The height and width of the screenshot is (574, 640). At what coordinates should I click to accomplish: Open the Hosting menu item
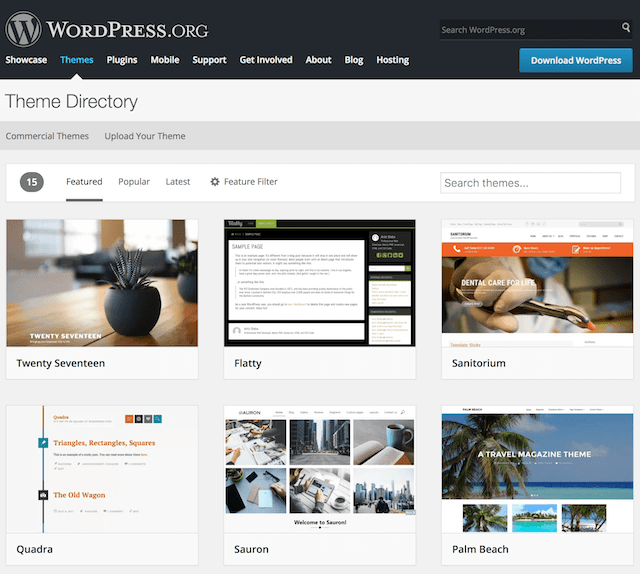click(393, 60)
